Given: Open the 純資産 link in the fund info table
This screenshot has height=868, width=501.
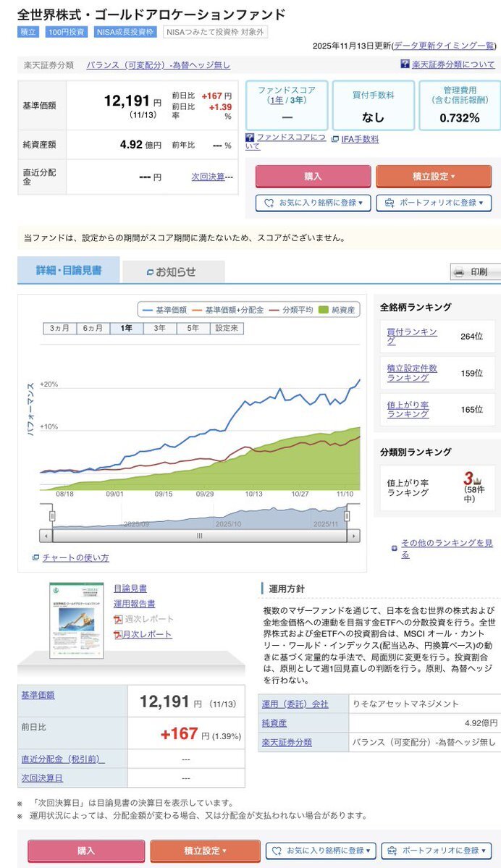Looking at the screenshot, I should click(x=274, y=723).
